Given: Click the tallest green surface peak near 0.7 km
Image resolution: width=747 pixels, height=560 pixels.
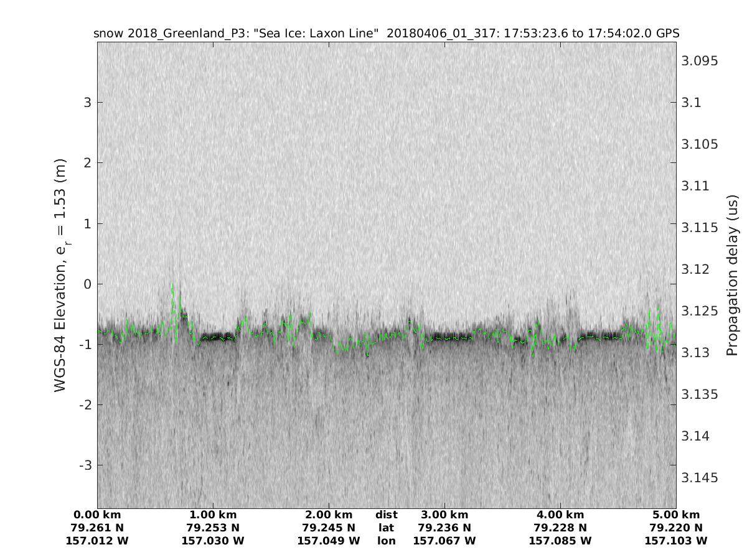Looking at the screenshot, I should 173,286.
